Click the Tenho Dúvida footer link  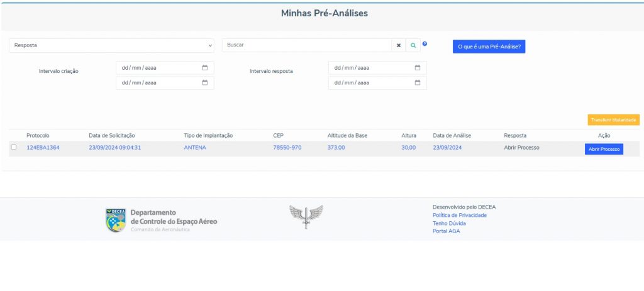(x=449, y=223)
